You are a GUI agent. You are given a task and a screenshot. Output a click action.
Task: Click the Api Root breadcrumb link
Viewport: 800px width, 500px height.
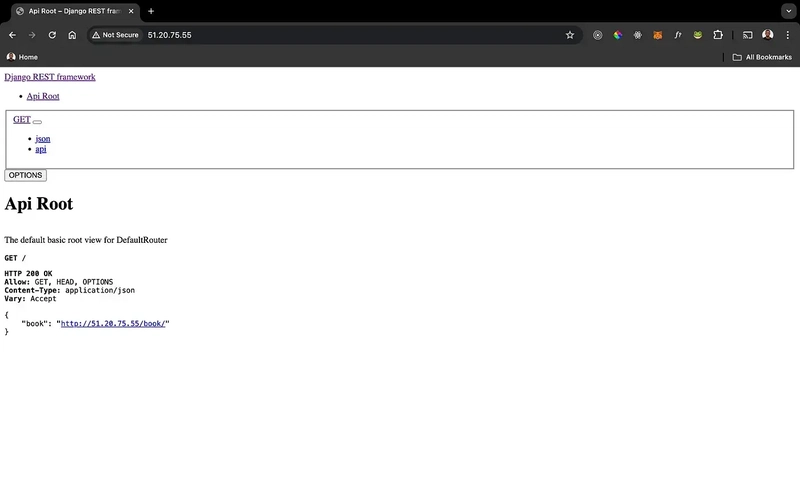pos(43,96)
